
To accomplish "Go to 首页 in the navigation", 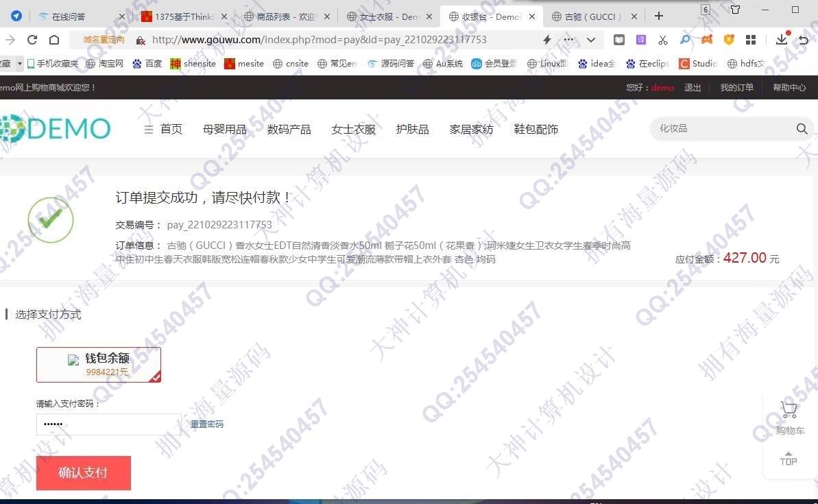I will tap(171, 130).
